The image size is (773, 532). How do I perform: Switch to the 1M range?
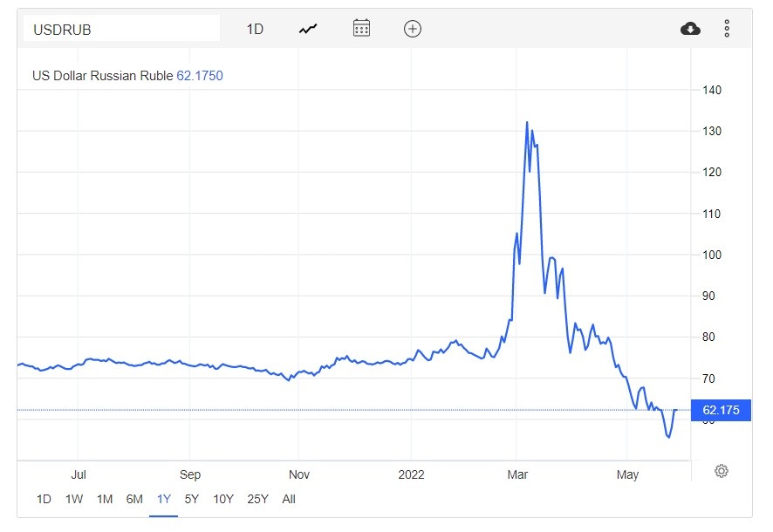click(x=105, y=499)
